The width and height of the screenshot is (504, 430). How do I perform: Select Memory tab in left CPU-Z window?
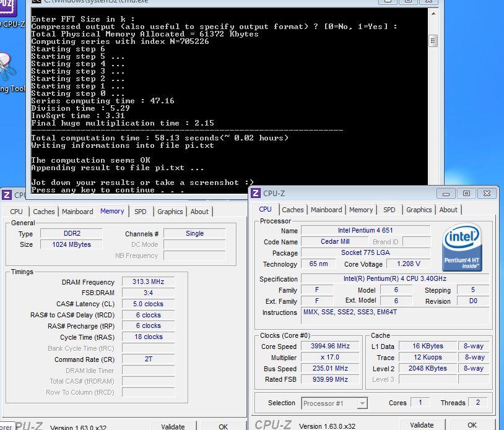click(112, 211)
